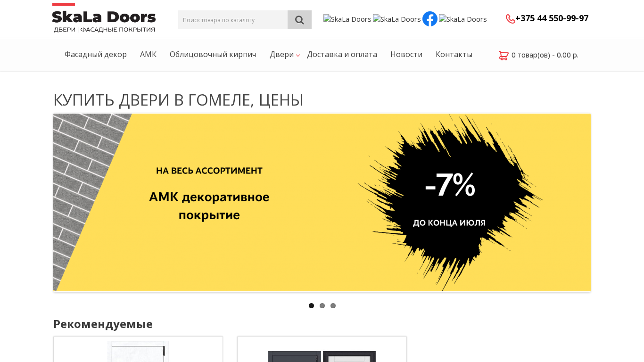The height and width of the screenshot is (362, 644).
Task: Open the Фасадный декор menu item
Action: coord(96,54)
